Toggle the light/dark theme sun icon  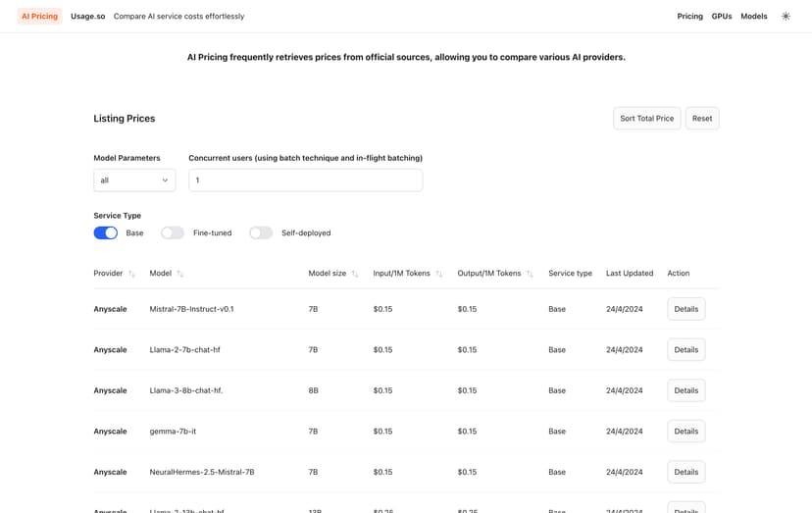[x=786, y=16]
